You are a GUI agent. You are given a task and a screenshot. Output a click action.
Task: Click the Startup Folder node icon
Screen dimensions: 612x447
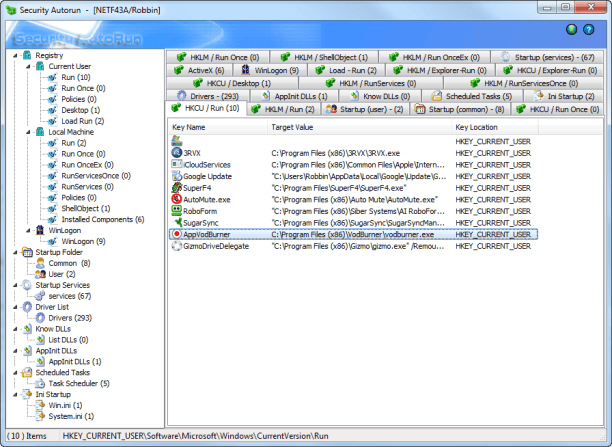coord(27,252)
